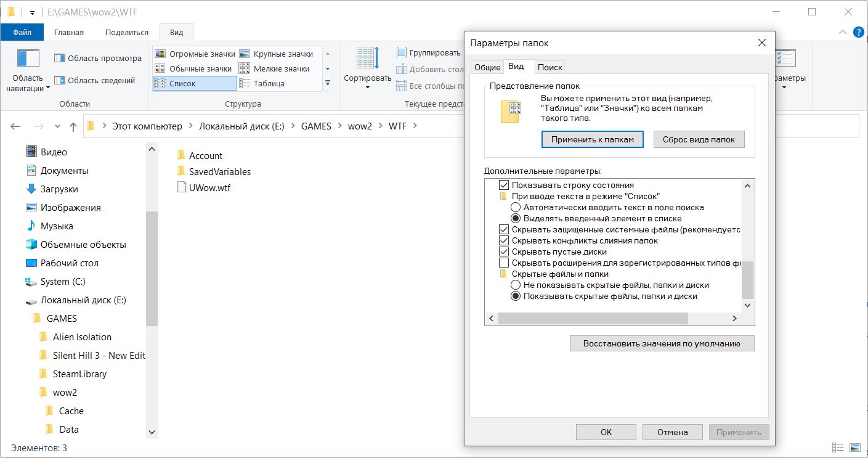This screenshot has width=868, height=458.
Task: Collapse the ribbon with the chevron
Action: (843, 32)
